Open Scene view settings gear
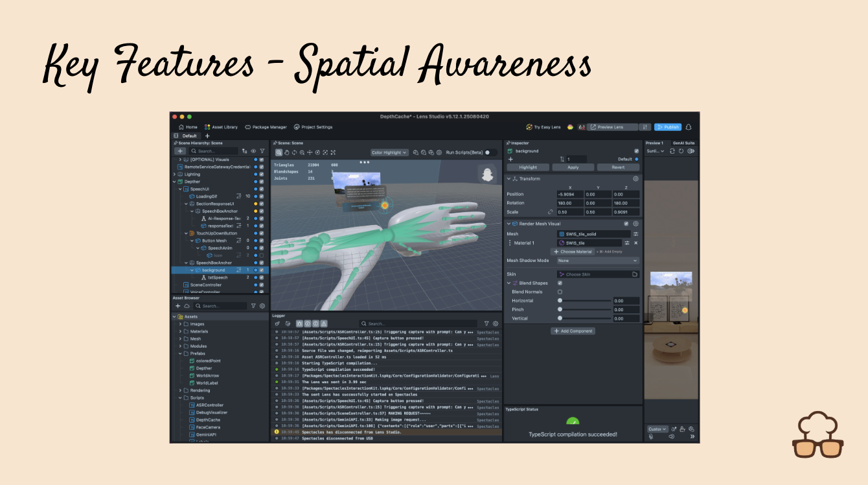 click(439, 152)
